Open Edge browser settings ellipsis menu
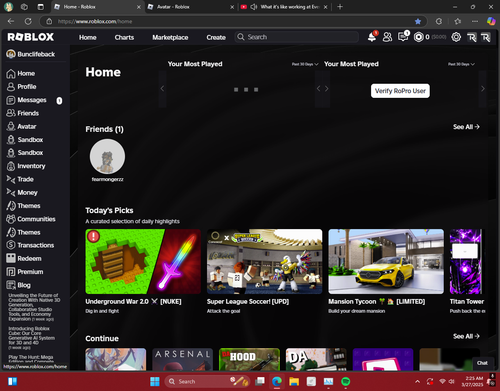 pyautogui.click(x=475, y=21)
